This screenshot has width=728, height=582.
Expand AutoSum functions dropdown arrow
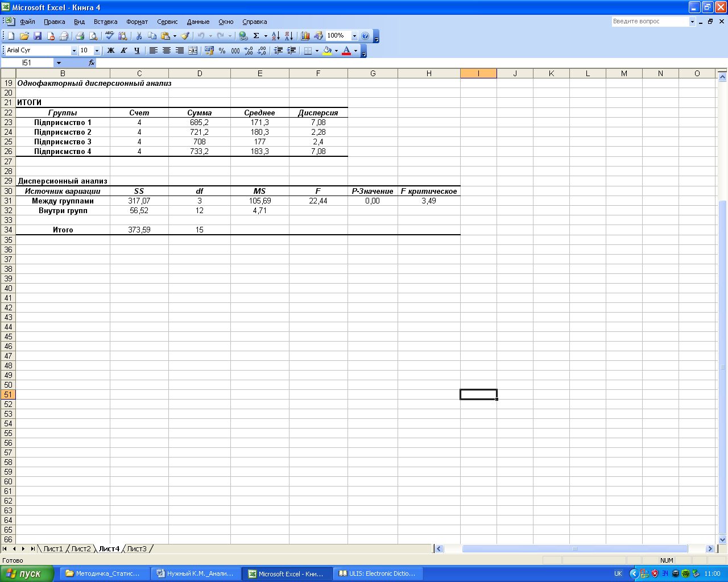click(x=266, y=36)
